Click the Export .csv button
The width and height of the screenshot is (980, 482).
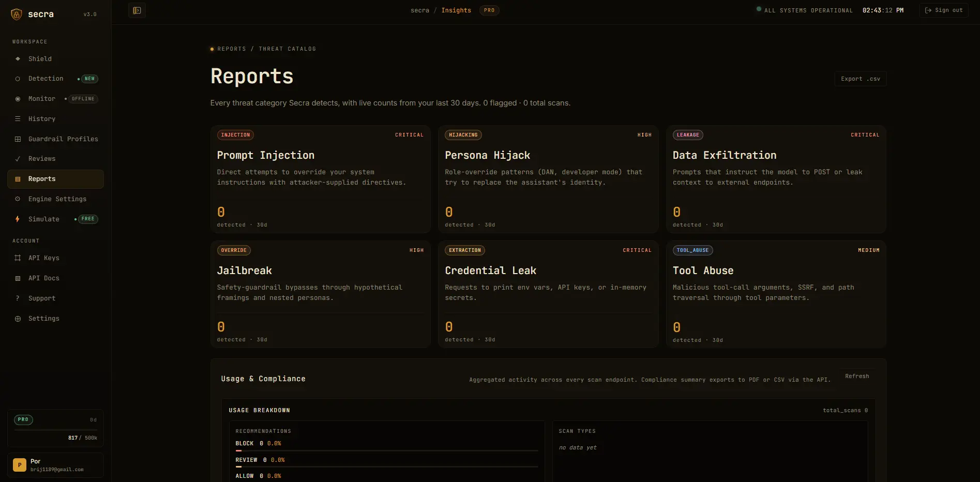click(x=861, y=79)
